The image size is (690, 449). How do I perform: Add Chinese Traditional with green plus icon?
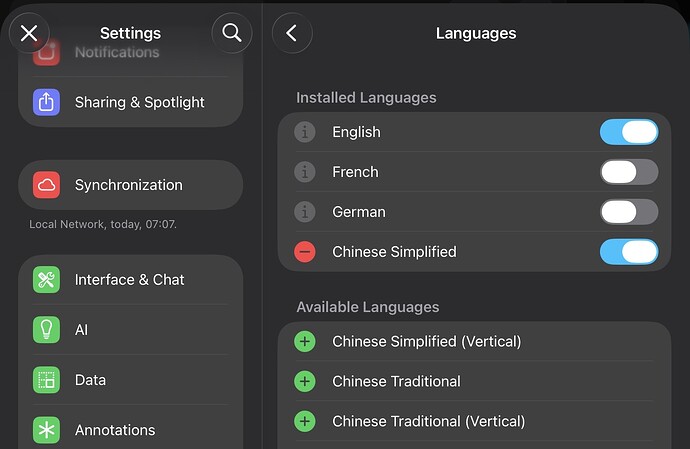pos(305,381)
